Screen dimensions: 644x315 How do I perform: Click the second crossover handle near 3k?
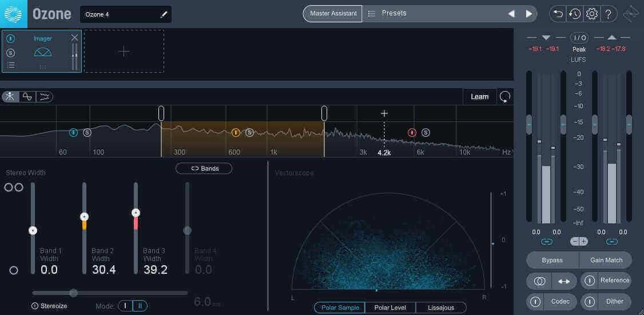point(324,113)
